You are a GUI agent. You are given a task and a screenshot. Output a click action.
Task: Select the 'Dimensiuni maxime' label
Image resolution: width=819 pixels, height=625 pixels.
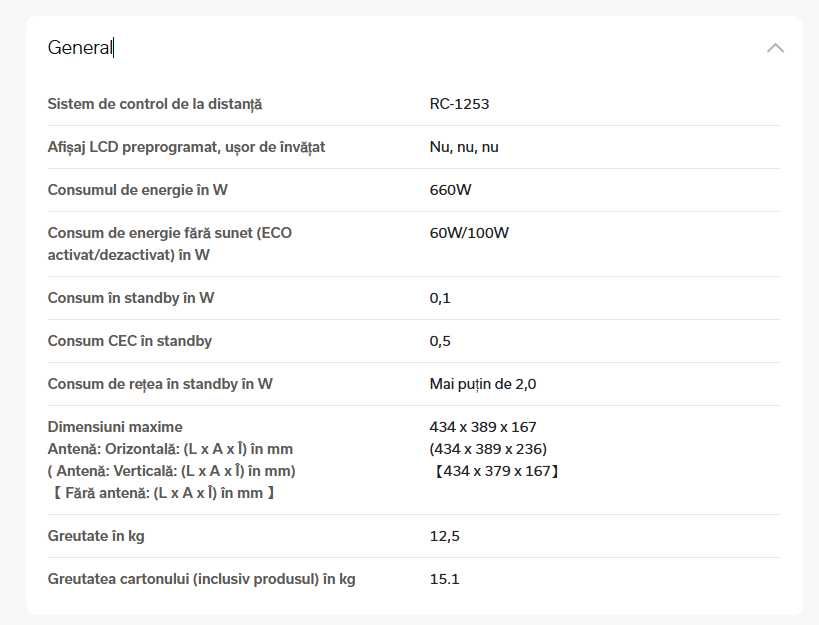115,427
